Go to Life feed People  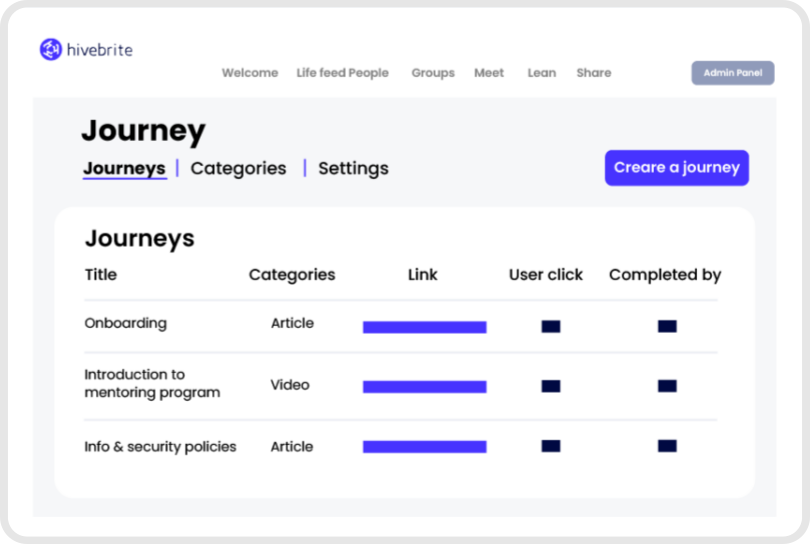coord(342,73)
